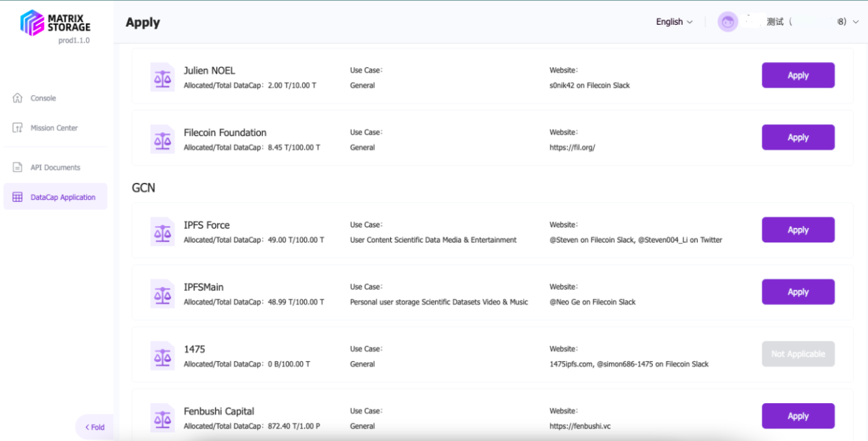Click Apply for the IPFS Force notary

click(x=798, y=229)
